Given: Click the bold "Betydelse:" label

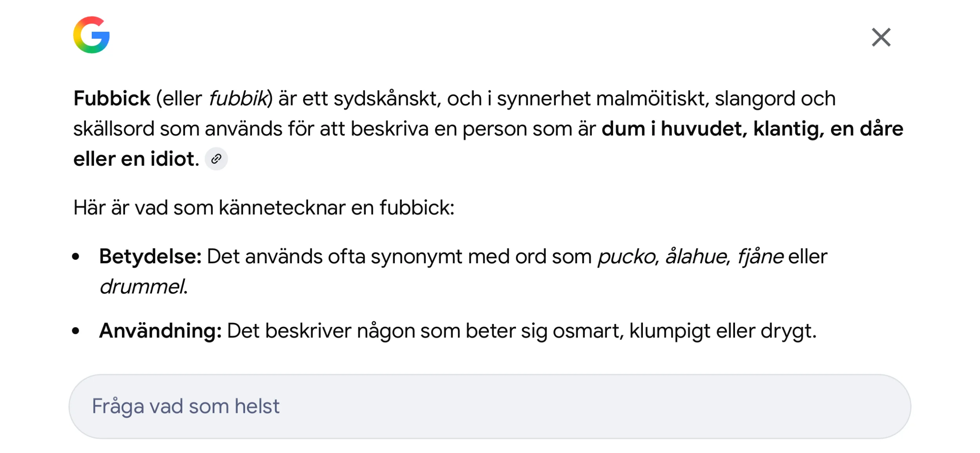Looking at the screenshot, I should tap(150, 257).
